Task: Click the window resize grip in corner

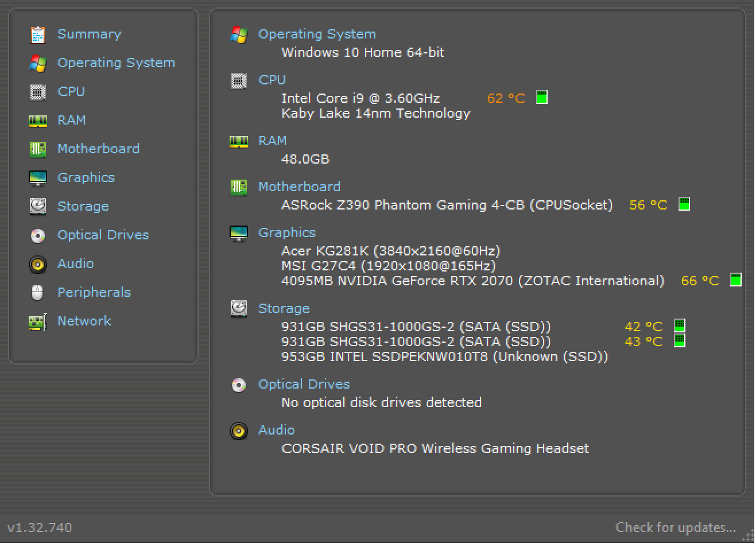Action: pyautogui.click(x=748, y=536)
